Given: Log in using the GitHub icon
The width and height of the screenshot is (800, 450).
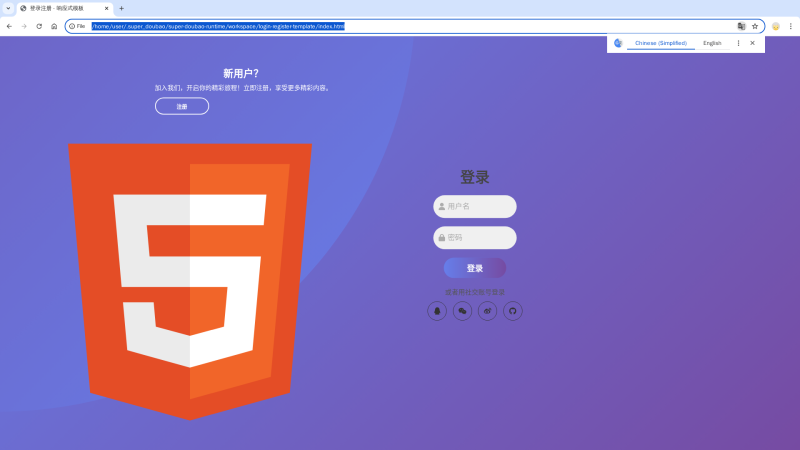Looking at the screenshot, I should click(x=513, y=311).
